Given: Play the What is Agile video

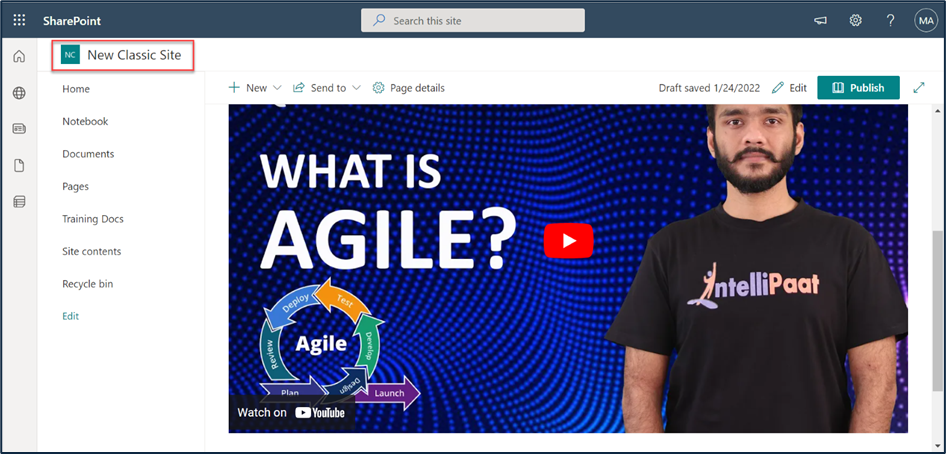Looking at the screenshot, I should click(x=568, y=241).
